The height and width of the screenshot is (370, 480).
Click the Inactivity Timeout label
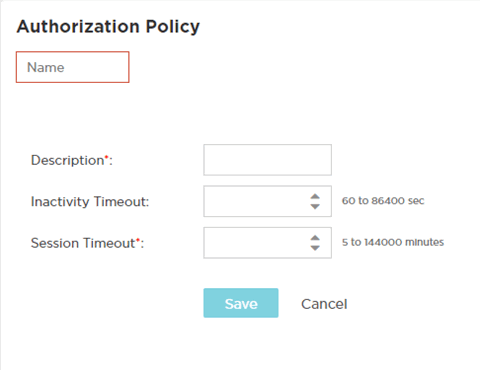click(90, 202)
